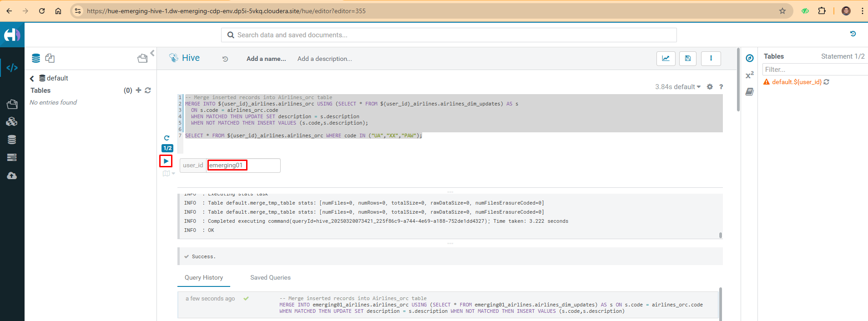Screen dimensions: 868x321
Task: Select the SQL sources database icon
Action: click(x=36, y=58)
